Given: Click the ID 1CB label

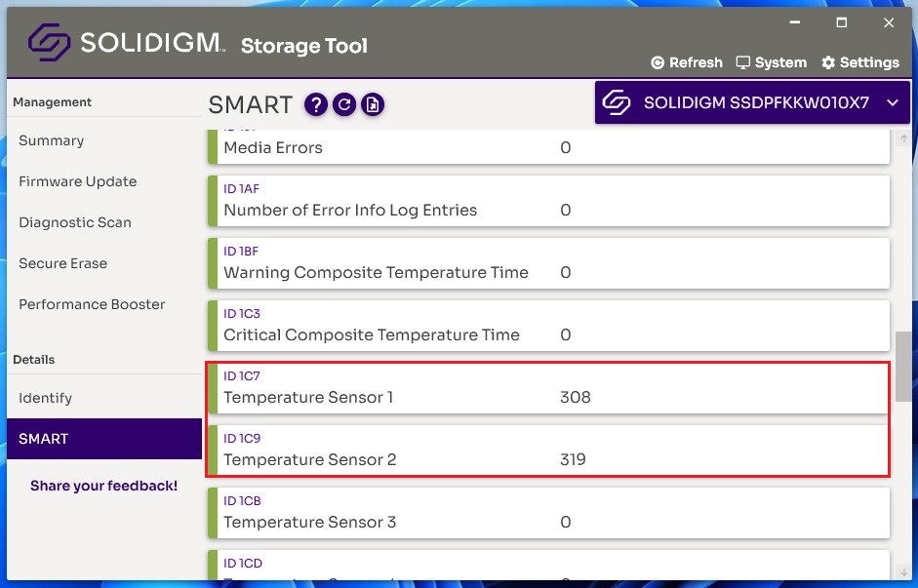Looking at the screenshot, I should coord(242,501).
